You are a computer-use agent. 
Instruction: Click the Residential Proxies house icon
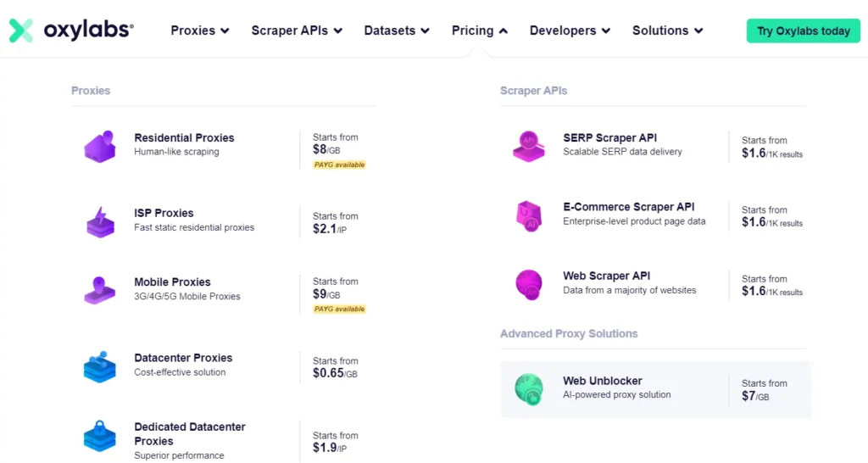pyautogui.click(x=100, y=147)
